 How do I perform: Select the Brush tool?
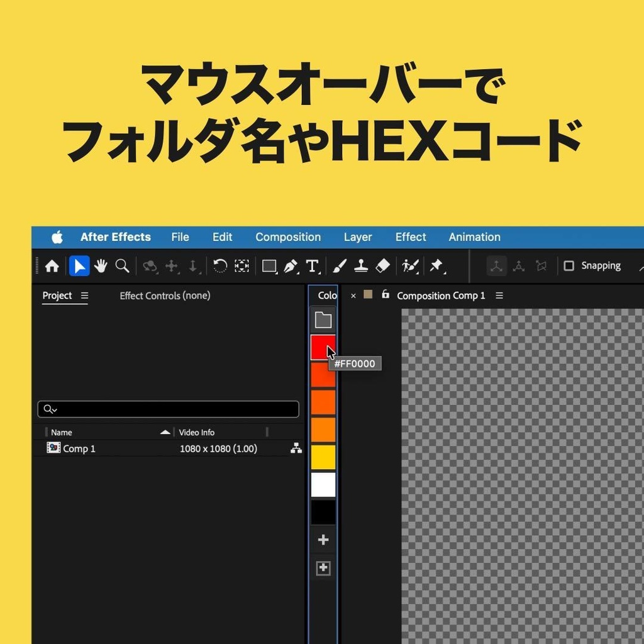point(339,265)
